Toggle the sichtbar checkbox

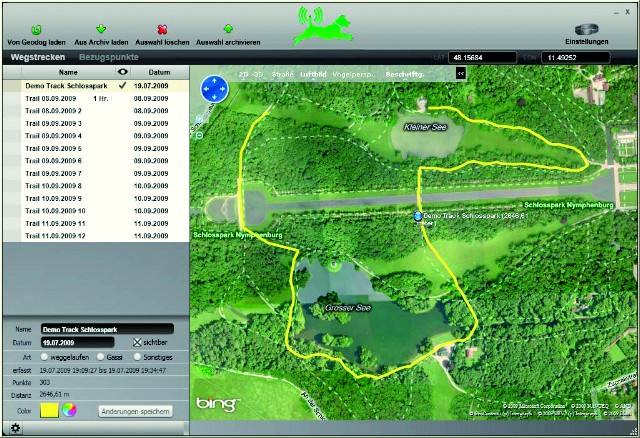click(138, 342)
